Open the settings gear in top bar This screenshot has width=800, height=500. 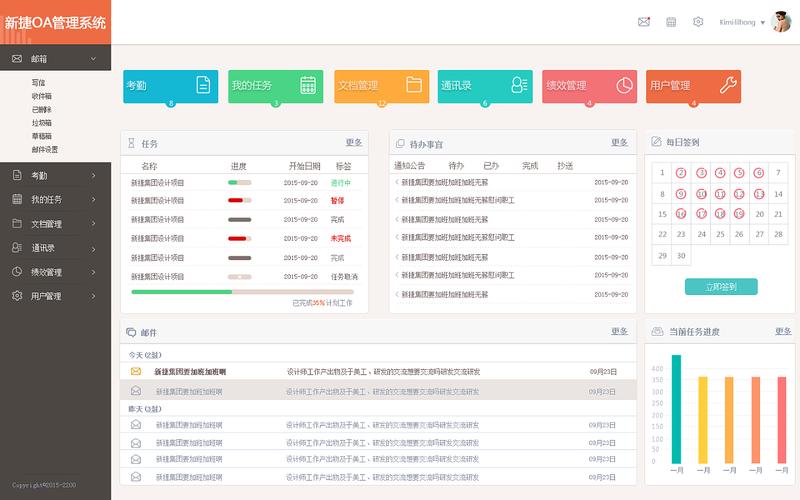(x=698, y=22)
